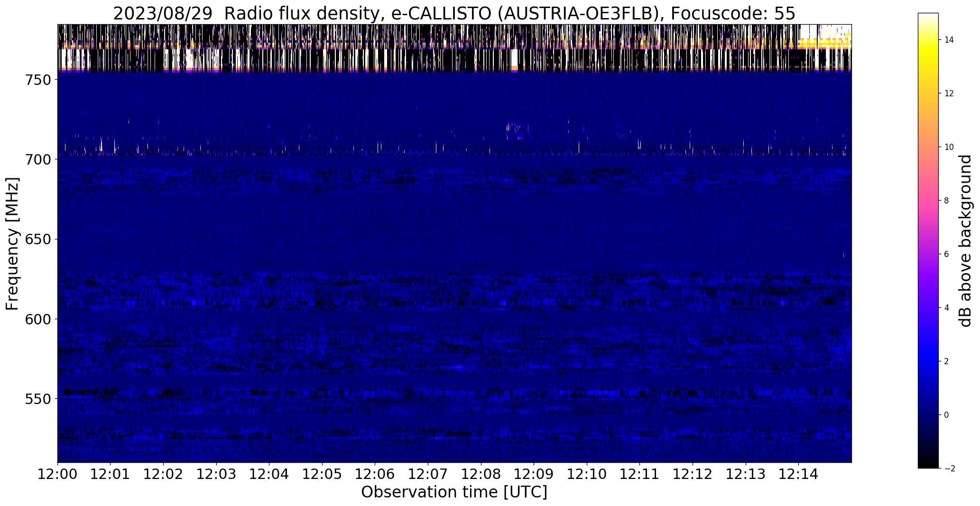The image size is (980, 506).
Task: Click the purple region of the colorbar near 5 dB
Action: click(928, 281)
